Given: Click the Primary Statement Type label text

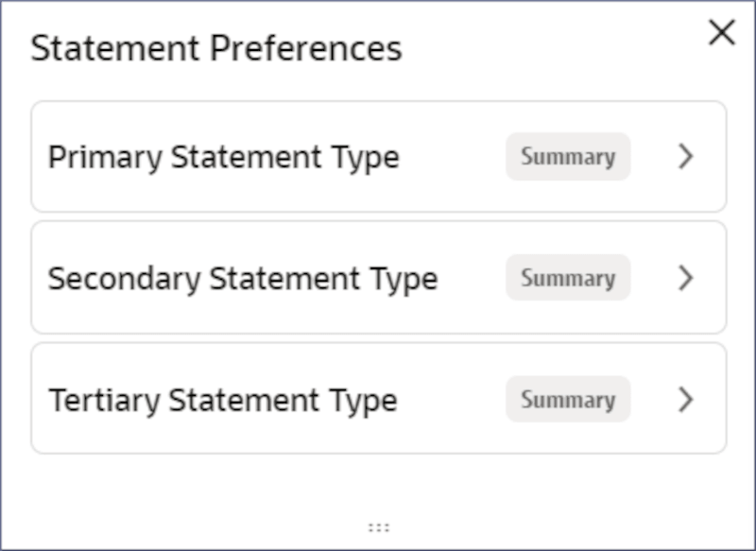Looking at the screenshot, I should 223,157.
